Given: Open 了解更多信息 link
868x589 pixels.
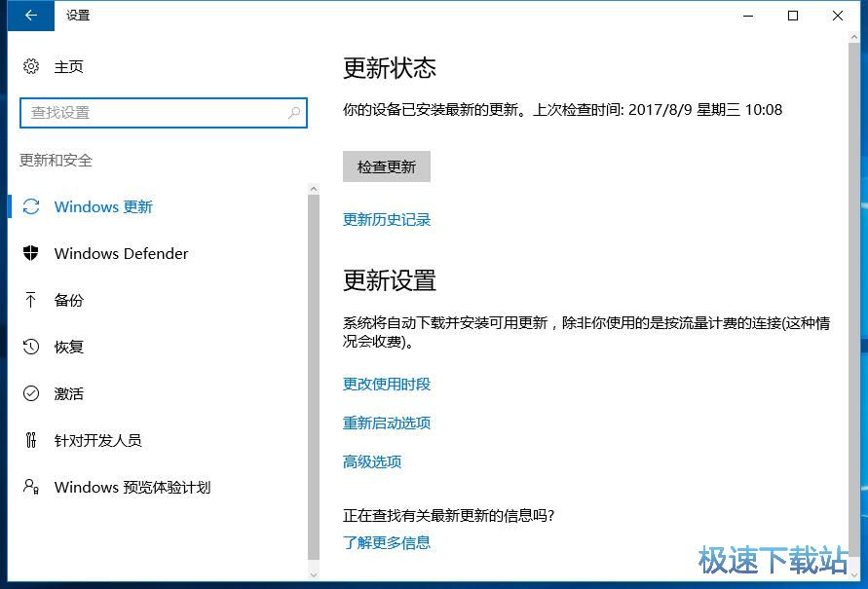Looking at the screenshot, I should tap(387, 542).
